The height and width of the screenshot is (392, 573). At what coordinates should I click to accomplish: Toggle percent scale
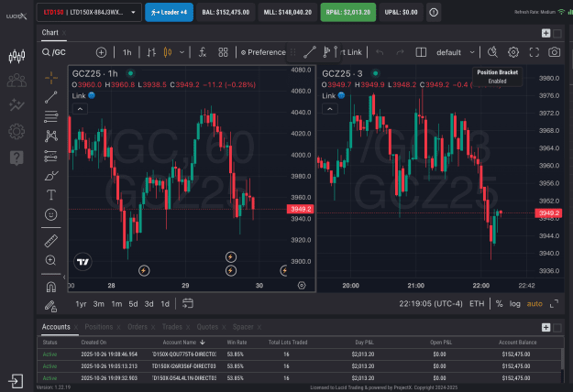point(499,304)
